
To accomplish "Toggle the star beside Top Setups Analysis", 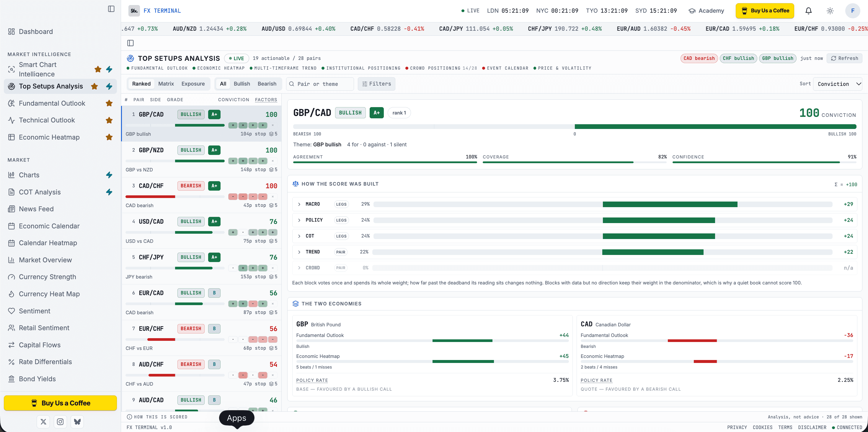I will [x=94, y=86].
